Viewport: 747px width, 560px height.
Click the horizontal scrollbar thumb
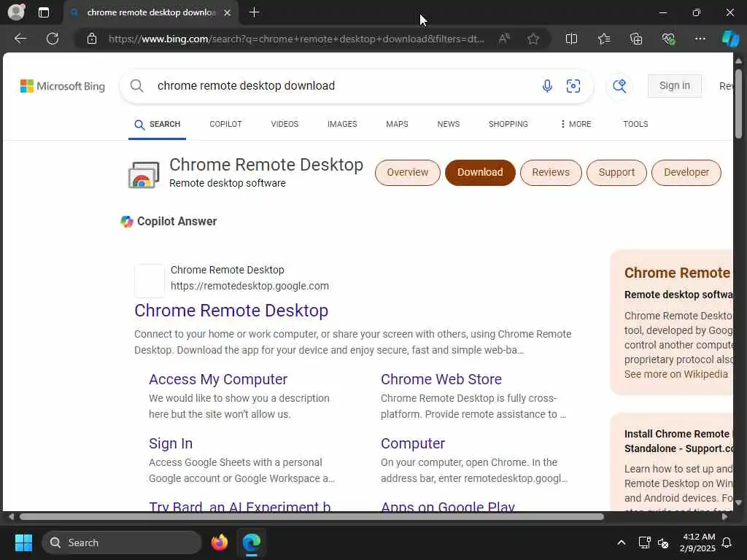click(311, 517)
